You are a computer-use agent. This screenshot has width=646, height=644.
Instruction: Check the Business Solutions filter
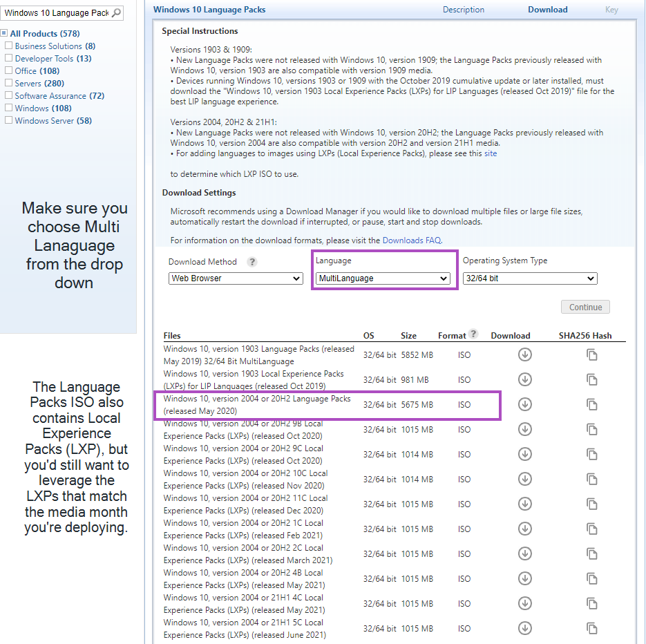tap(9, 46)
